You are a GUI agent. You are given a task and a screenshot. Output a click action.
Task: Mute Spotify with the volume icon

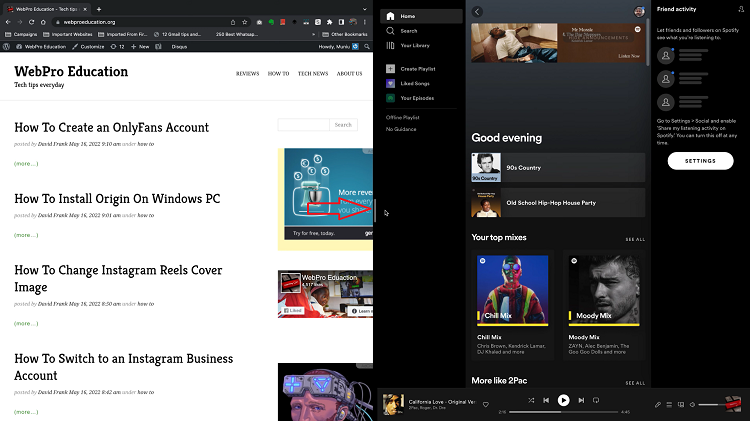point(692,405)
